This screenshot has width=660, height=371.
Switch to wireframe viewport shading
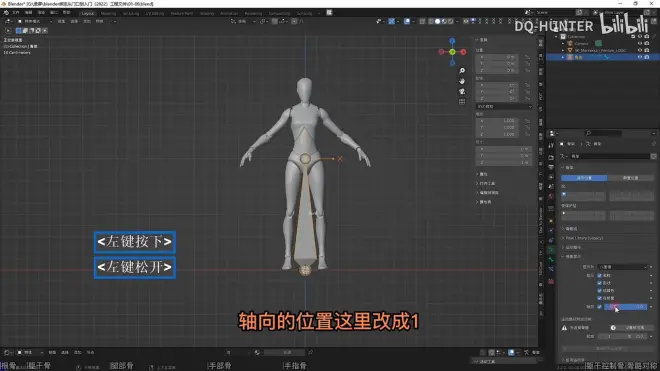tap(431, 21)
